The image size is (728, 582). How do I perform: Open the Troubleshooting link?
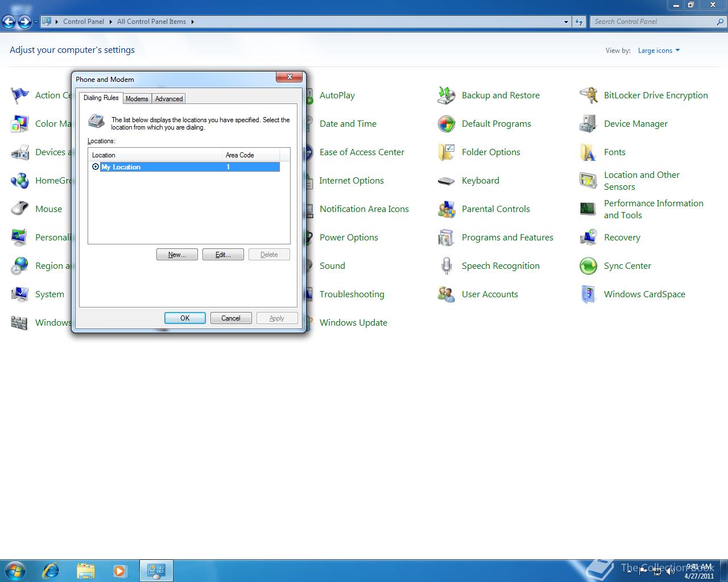352,294
